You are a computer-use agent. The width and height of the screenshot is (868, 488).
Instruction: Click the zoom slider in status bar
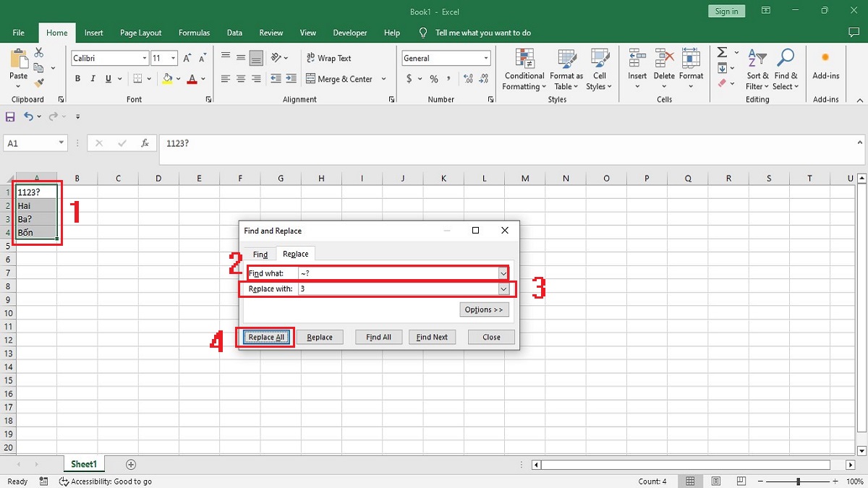click(799, 481)
